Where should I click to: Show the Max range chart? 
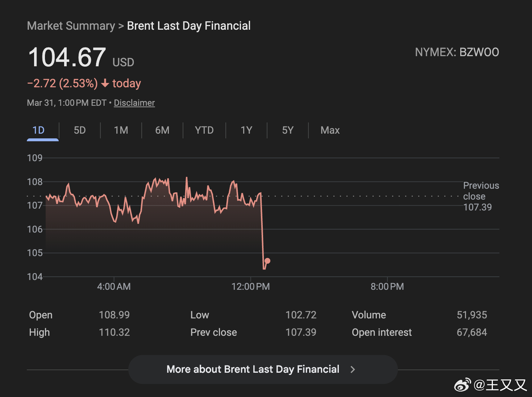[330, 130]
